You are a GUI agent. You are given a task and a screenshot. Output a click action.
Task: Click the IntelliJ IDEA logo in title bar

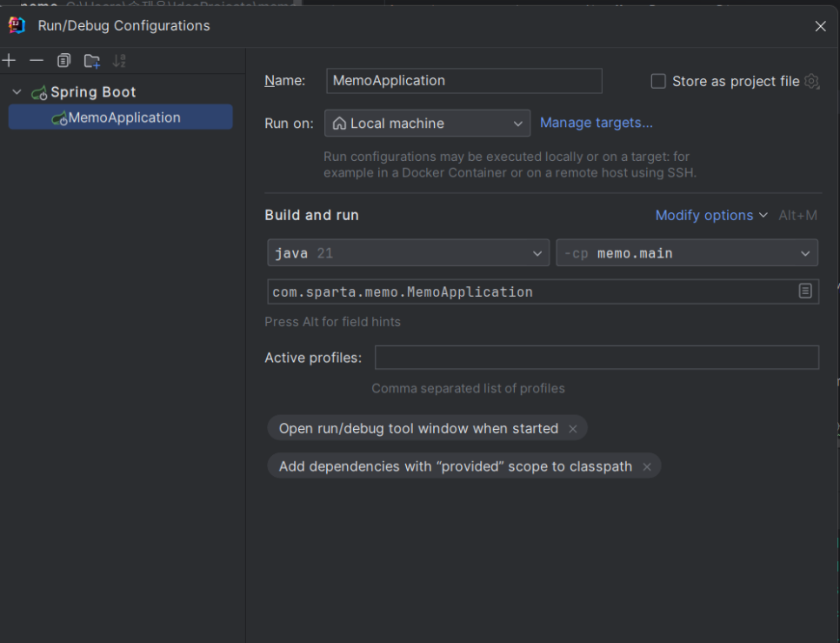click(17, 25)
